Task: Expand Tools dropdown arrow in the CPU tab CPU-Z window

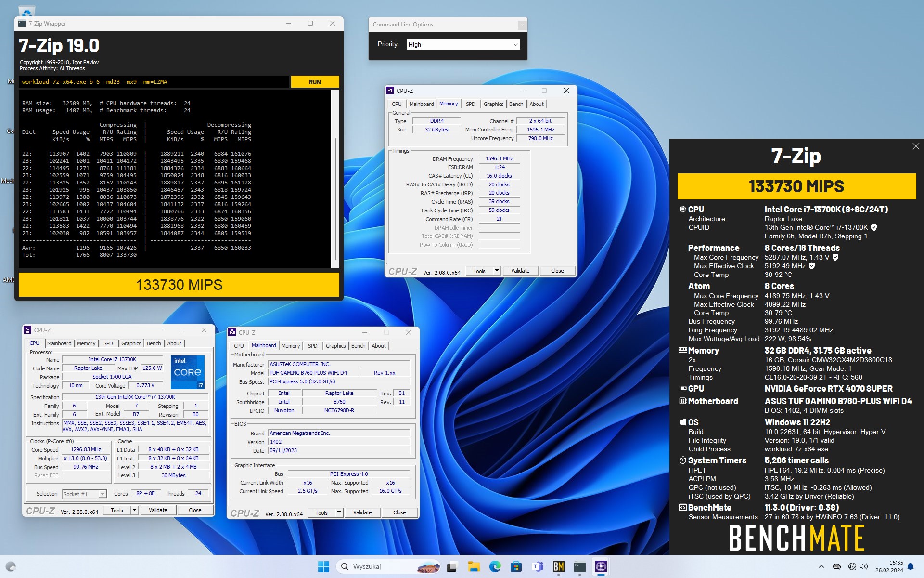Action: tap(134, 510)
